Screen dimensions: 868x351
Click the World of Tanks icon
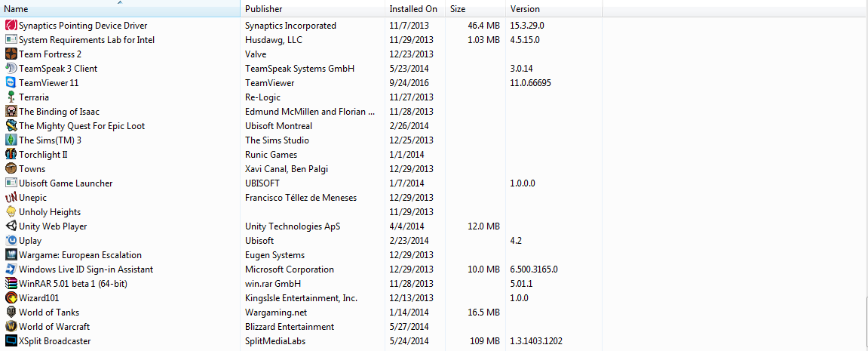11,313
